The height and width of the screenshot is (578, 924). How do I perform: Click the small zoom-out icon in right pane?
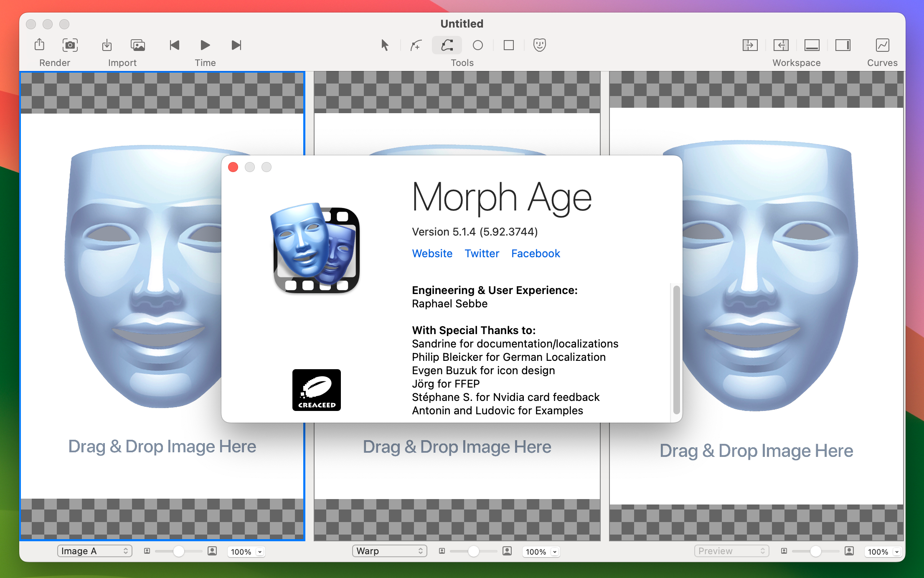pyautogui.click(x=784, y=551)
